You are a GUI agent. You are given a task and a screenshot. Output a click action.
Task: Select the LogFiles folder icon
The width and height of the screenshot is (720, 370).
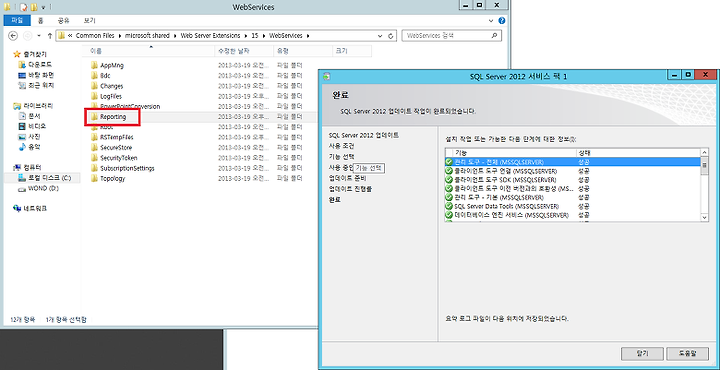click(x=95, y=96)
